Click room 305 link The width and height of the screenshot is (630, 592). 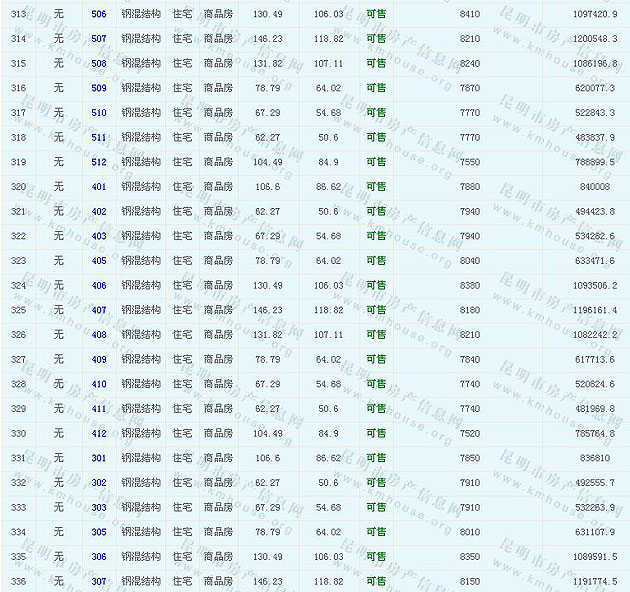[x=98, y=532]
